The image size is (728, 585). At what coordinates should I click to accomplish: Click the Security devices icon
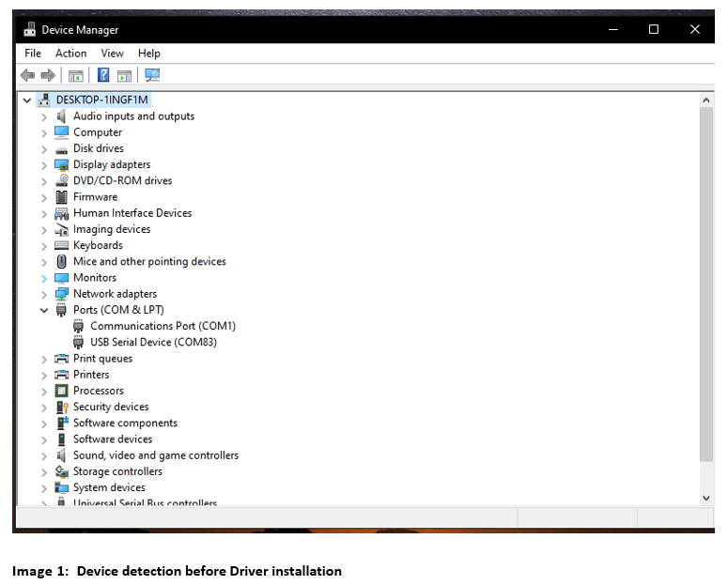pos(62,407)
